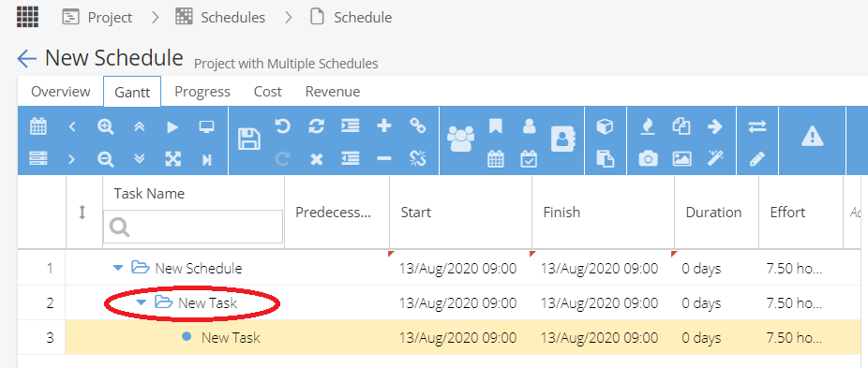Click the link tasks chain icon
The width and height of the screenshot is (868, 368).
pos(417,125)
